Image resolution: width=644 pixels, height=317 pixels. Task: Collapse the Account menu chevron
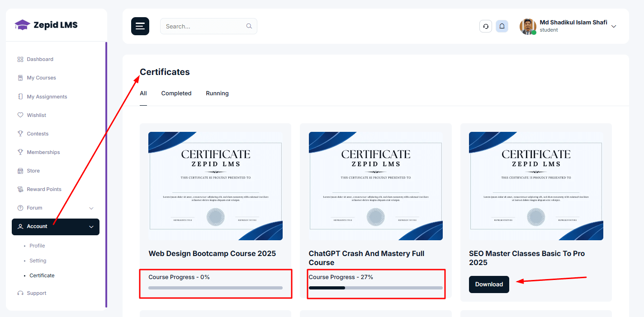click(x=91, y=227)
